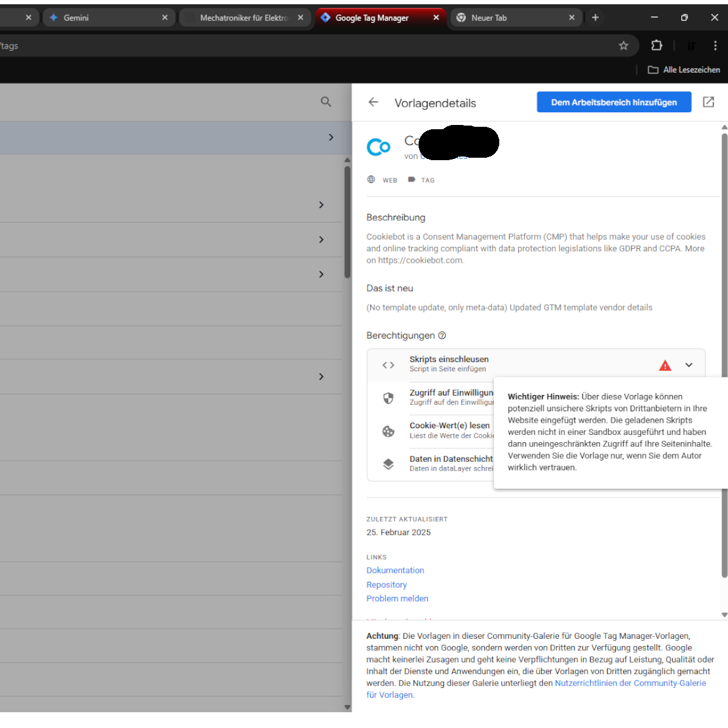Switch to the Gemini tab
Screen dimensions: 728x728
[x=109, y=18]
